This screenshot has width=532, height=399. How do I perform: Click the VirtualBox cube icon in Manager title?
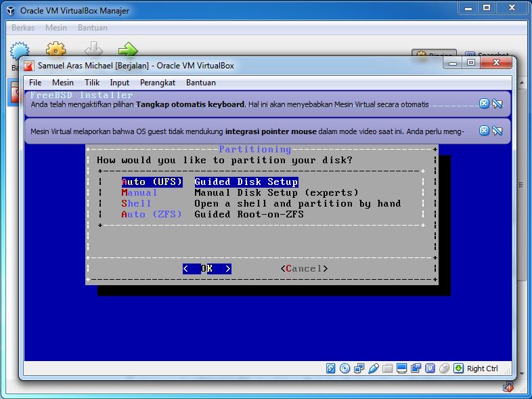coord(11,11)
